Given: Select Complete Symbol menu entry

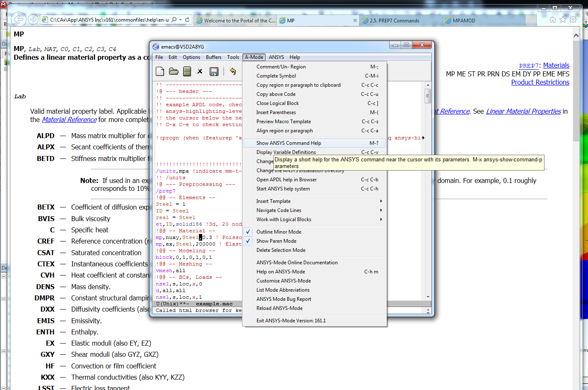Looking at the screenshot, I should tap(315, 76).
